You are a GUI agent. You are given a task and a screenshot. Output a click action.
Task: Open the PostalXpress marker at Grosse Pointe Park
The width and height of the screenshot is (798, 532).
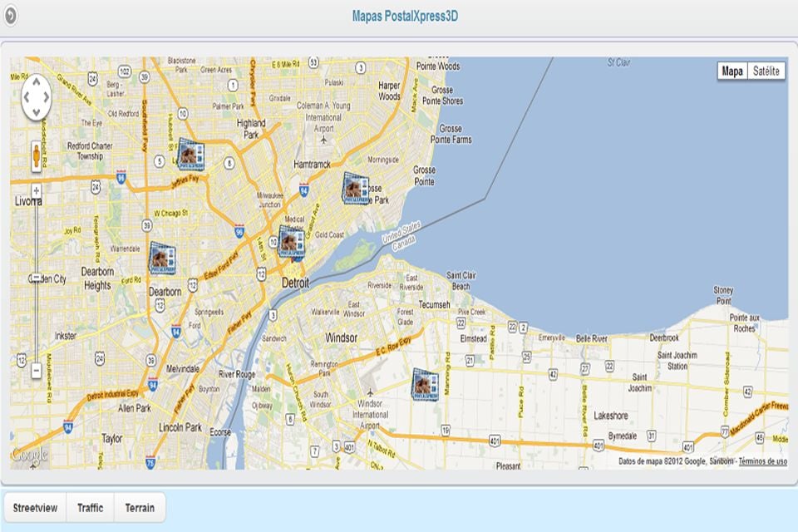pyautogui.click(x=356, y=189)
